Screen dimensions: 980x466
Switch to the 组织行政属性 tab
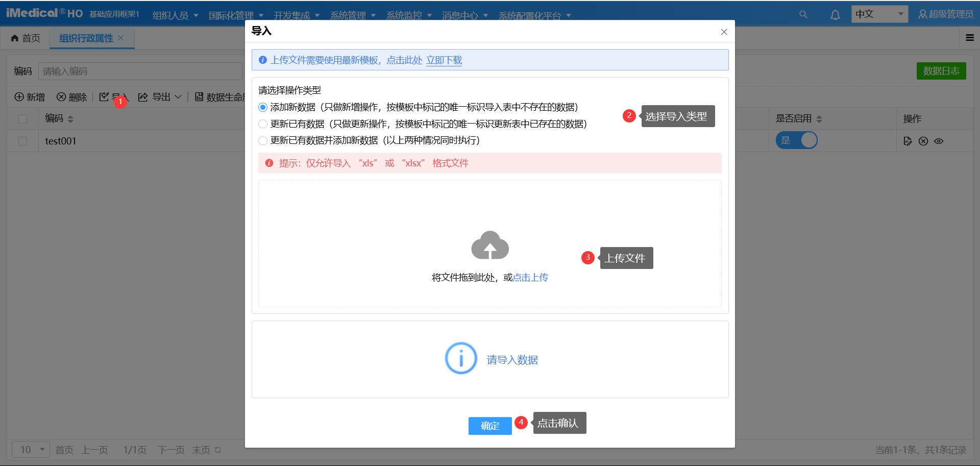click(x=86, y=38)
